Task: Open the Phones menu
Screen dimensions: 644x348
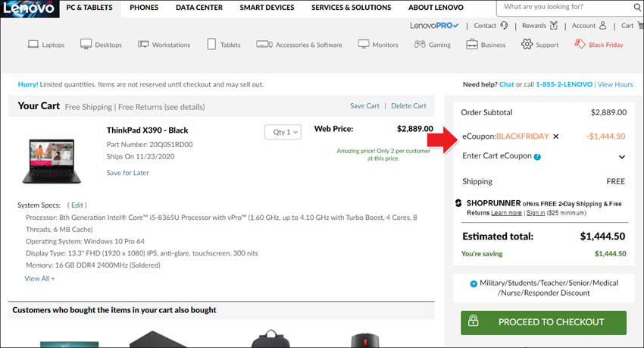Action: point(144,8)
